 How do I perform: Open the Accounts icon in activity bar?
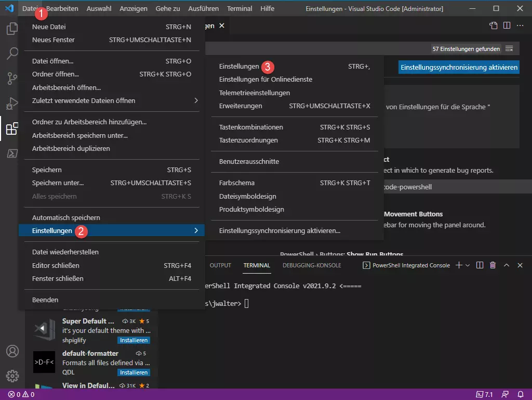pos(12,351)
